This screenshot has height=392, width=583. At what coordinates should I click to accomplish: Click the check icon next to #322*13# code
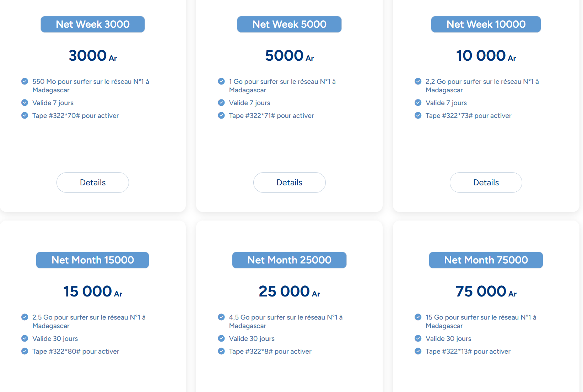(418, 351)
